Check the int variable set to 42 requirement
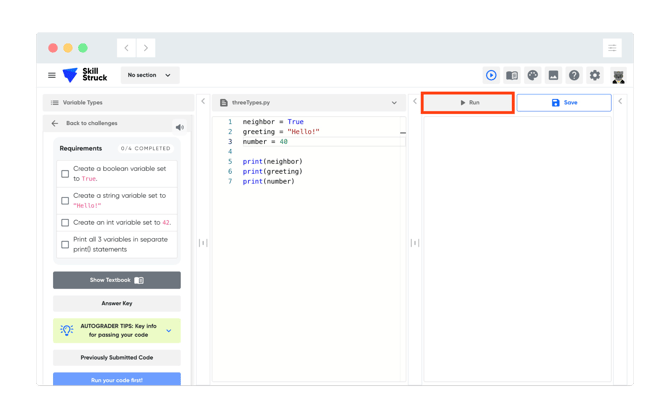The height and width of the screenshot is (418, 670). pyautogui.click(x=65, y=223)
